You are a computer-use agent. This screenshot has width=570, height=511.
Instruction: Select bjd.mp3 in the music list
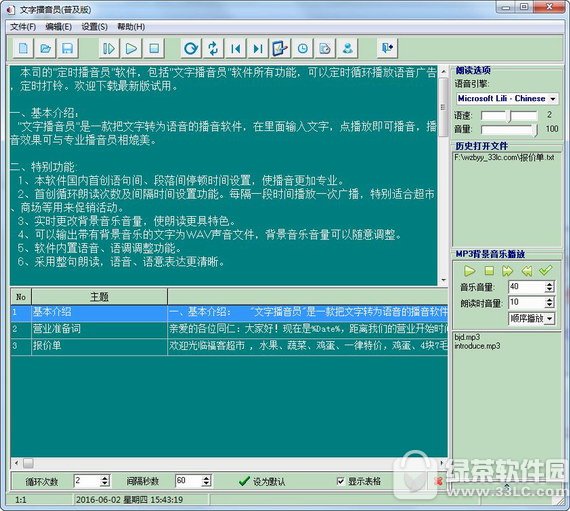467,337
